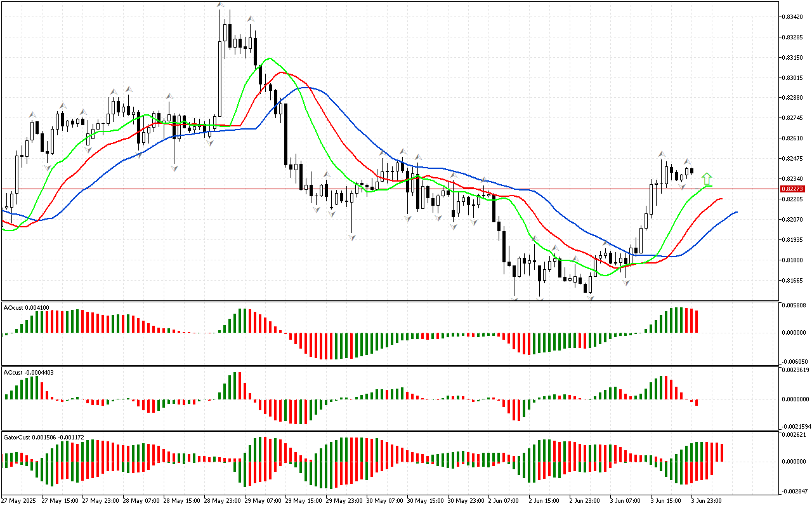Image resolution: width=812 pixels, height=508 pixels.
Task: Click the right end of red Alligator line
Action: coord(722,199)
